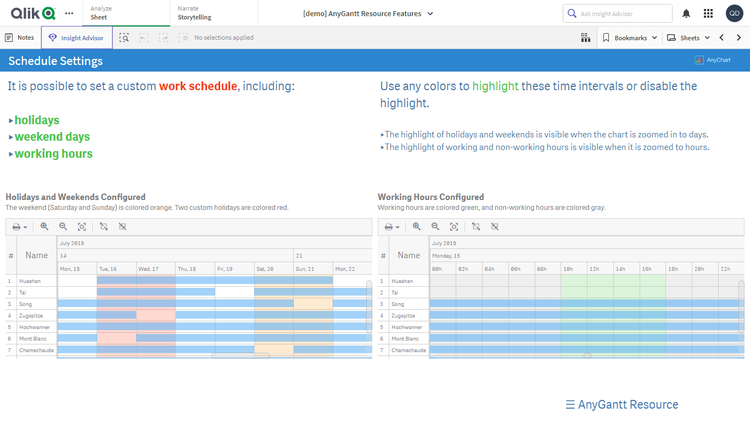Switch to the Analyze Sheet tab
This screenshot has width=750, height=422.
(x=101, y=13)
